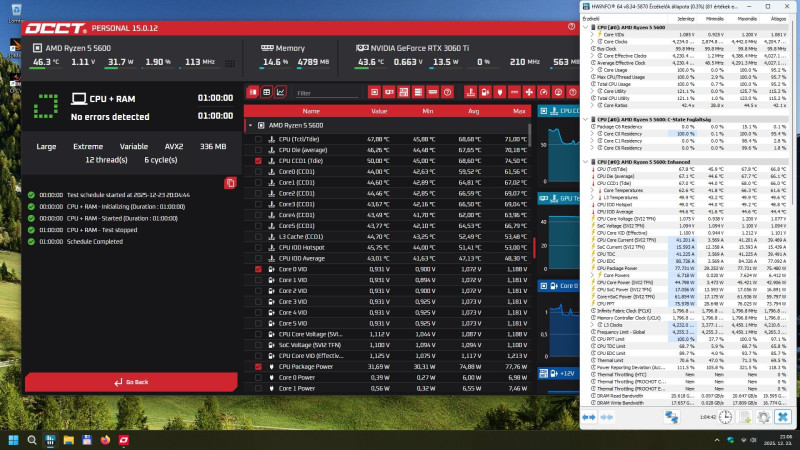Screen dimensions: 800x450
Task: Show hidden system tray icons
Action: coord(717,440)
